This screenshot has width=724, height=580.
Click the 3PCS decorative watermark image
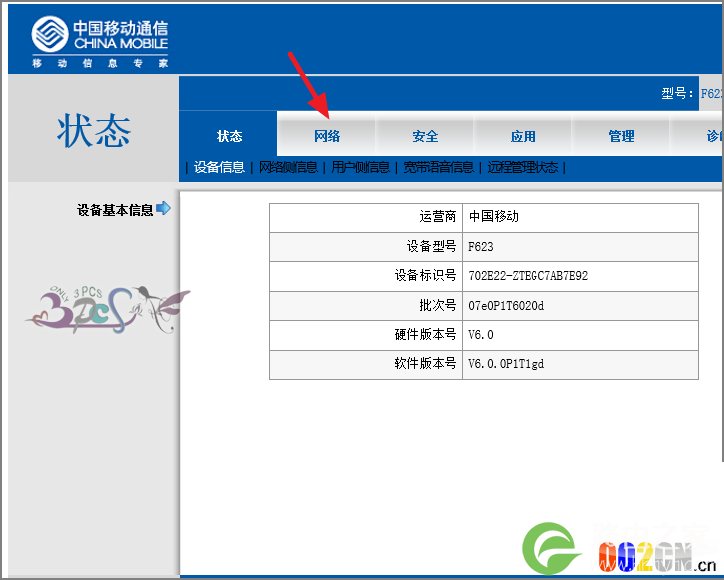(109, 309)
